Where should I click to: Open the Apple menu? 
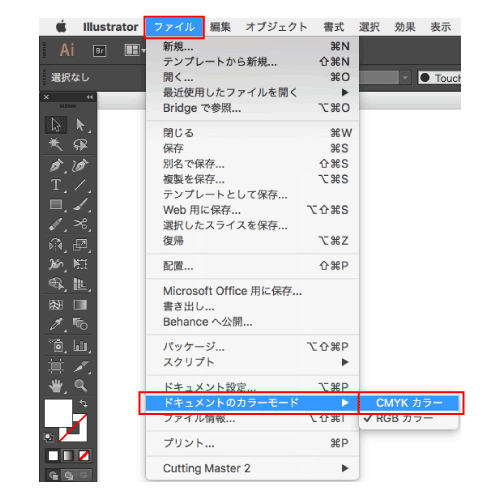(61, 27)
